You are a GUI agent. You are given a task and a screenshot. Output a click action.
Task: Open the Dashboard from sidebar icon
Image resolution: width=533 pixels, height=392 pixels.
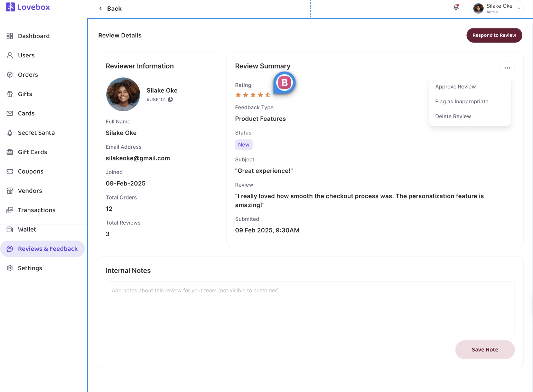tap(10, 36)
